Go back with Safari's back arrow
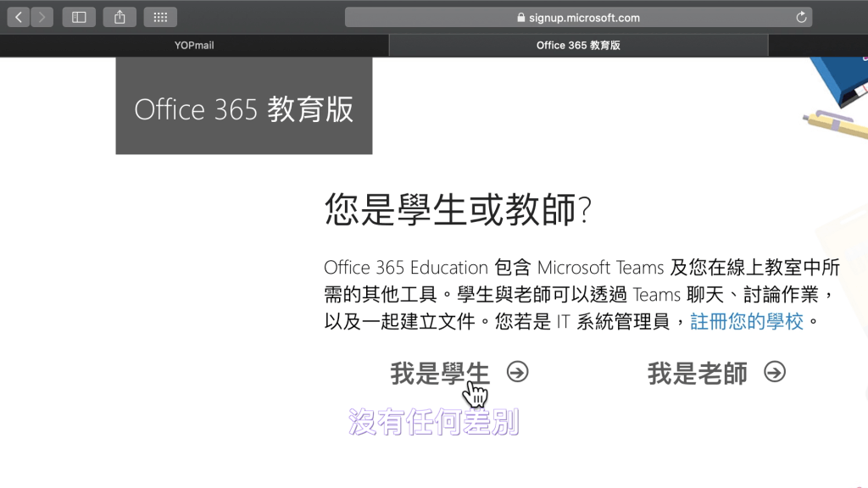This screenshot has height=488, width=868. [x=19, y=17]
